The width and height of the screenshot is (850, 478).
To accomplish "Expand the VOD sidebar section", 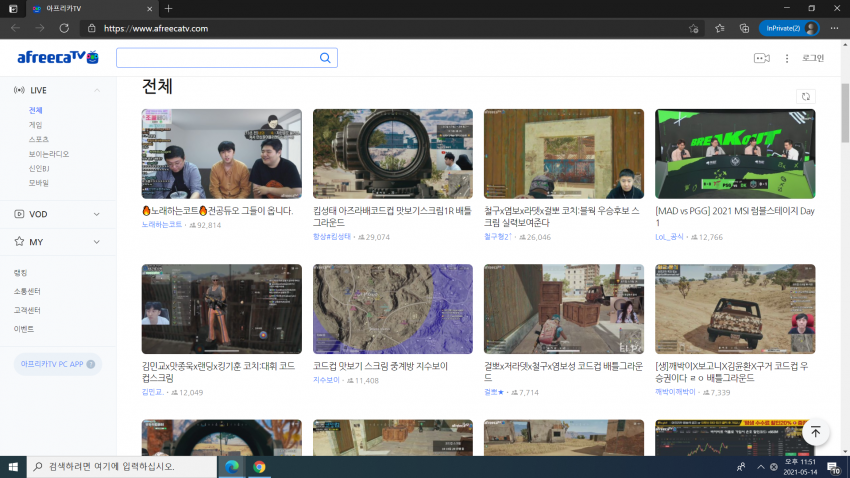I will 96,214.
